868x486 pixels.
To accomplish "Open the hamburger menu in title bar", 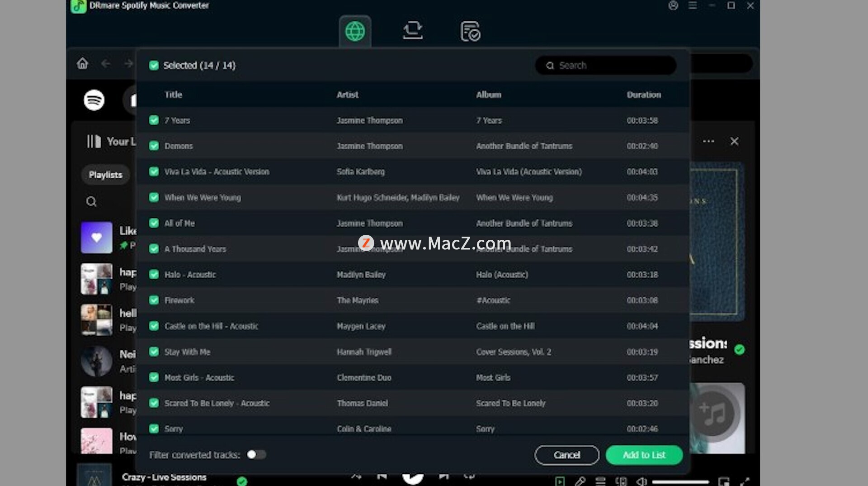I will coord(693,5).
